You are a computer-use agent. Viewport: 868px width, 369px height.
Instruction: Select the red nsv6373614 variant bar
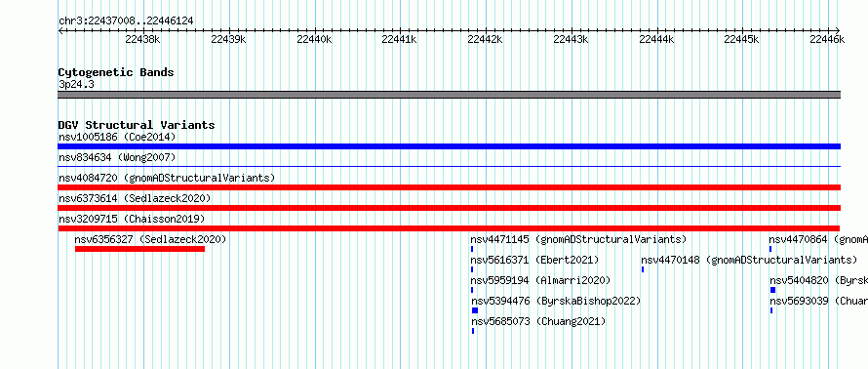[449, 208]
